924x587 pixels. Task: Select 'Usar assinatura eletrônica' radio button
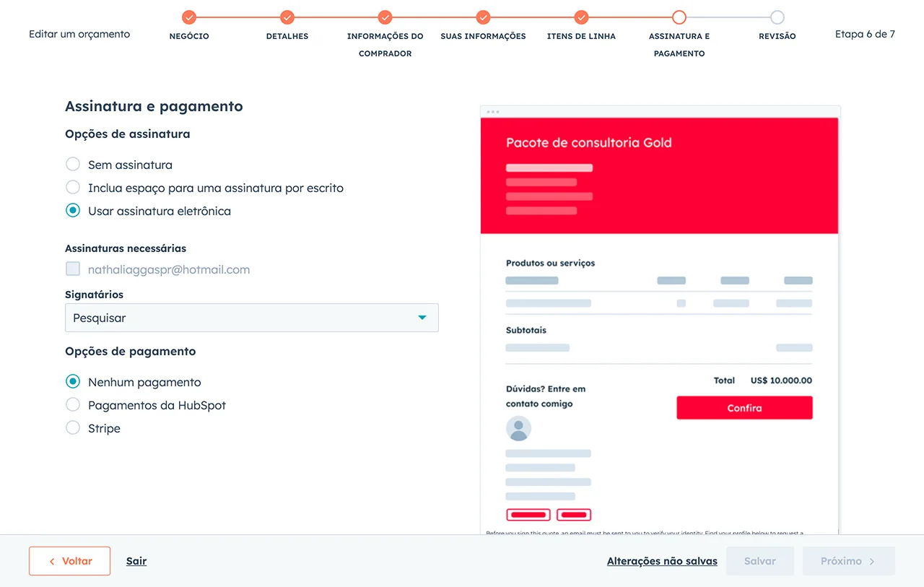[73, 211]
